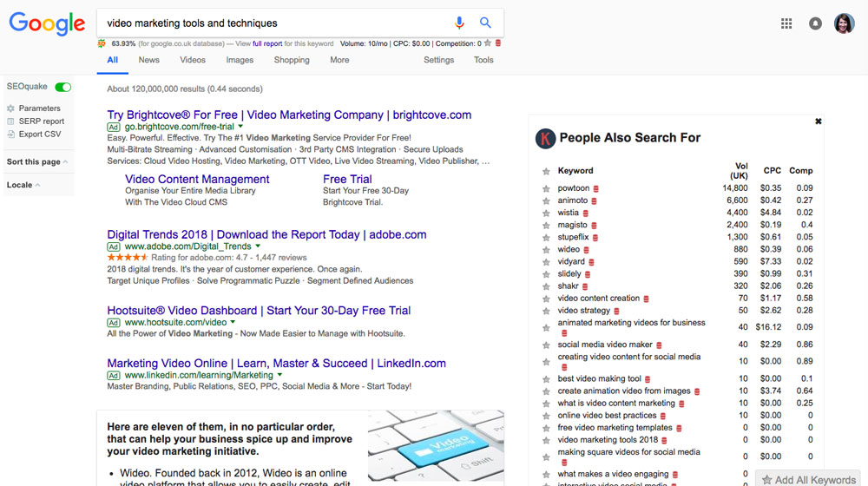Open the Google apps grid
Viewport: 868px width, 486px height.
[786, 23]
